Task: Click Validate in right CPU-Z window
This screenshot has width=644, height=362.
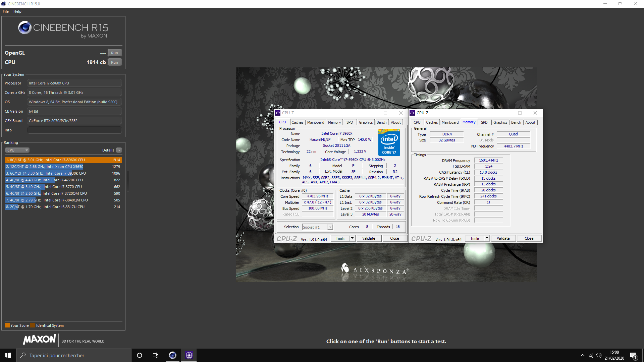Action: pyautogui.click(x=503, y=238)
